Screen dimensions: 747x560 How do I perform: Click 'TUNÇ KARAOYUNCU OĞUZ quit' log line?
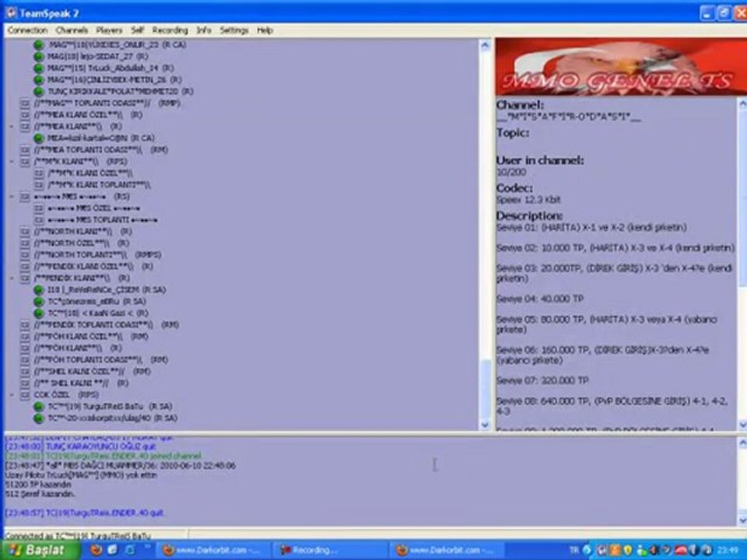(x=80, y=446)
